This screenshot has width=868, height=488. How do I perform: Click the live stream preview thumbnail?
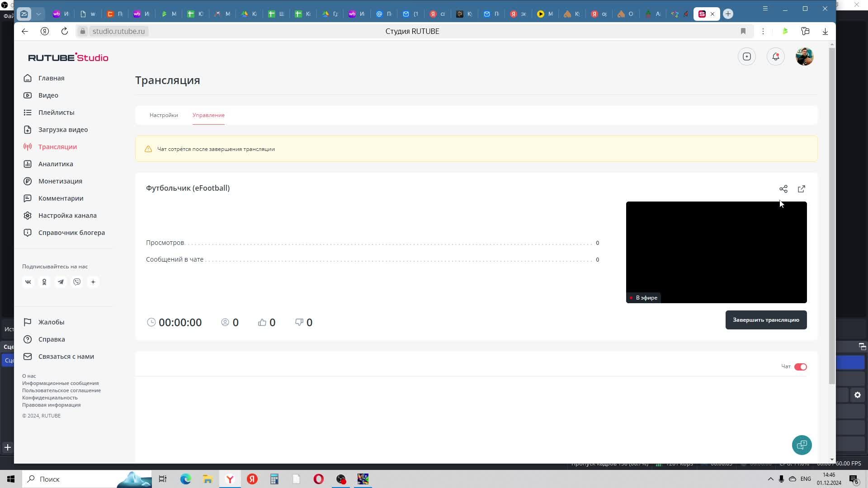pos(716,252)
